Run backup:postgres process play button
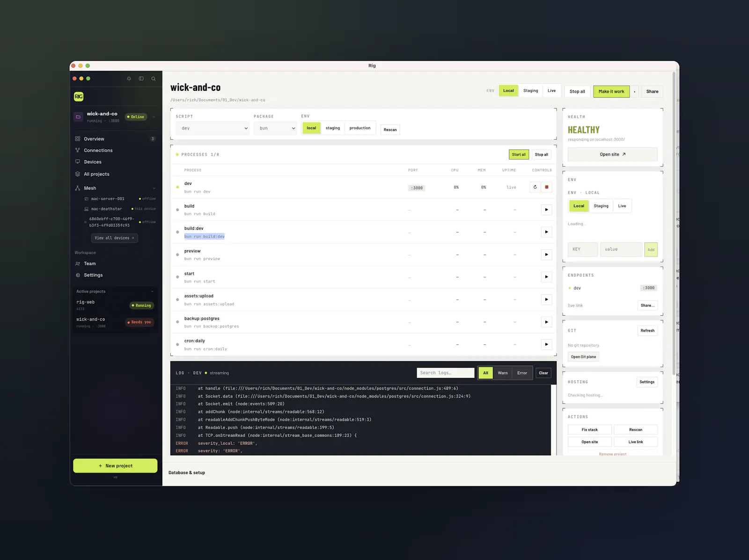 [x=546, y=322]
